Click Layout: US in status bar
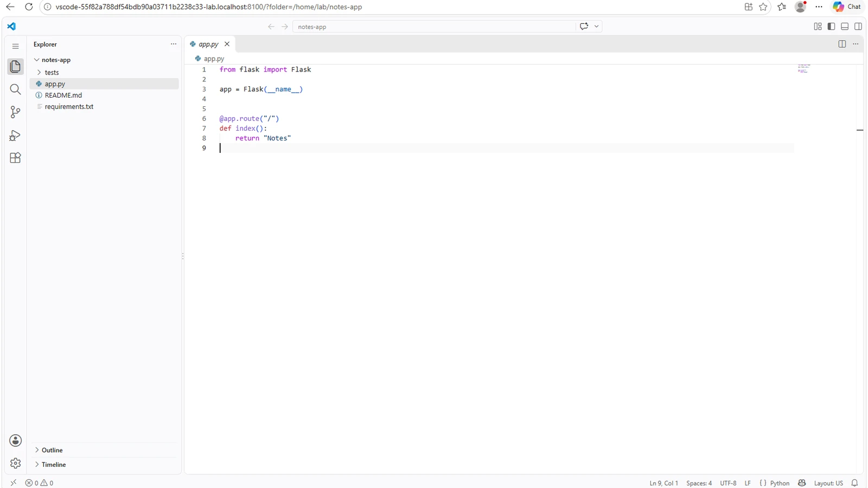This screenshot has height=488, width=868. (x=828, y=483)
